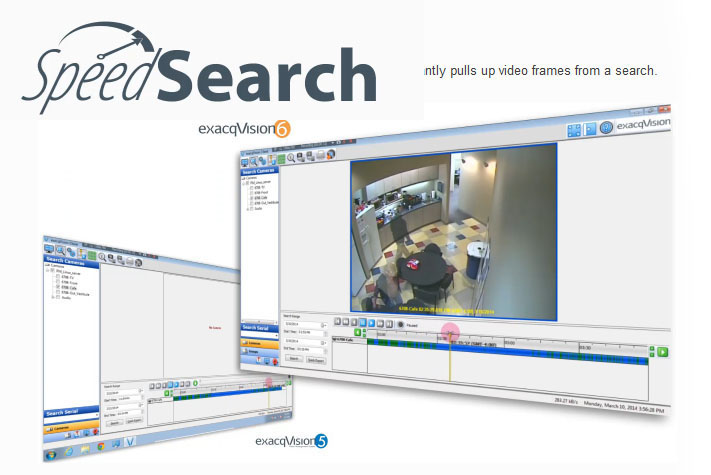This screenshot has width=711, height=475.
Task: Open Chrome from the taskbar
Action: [101, 446]
